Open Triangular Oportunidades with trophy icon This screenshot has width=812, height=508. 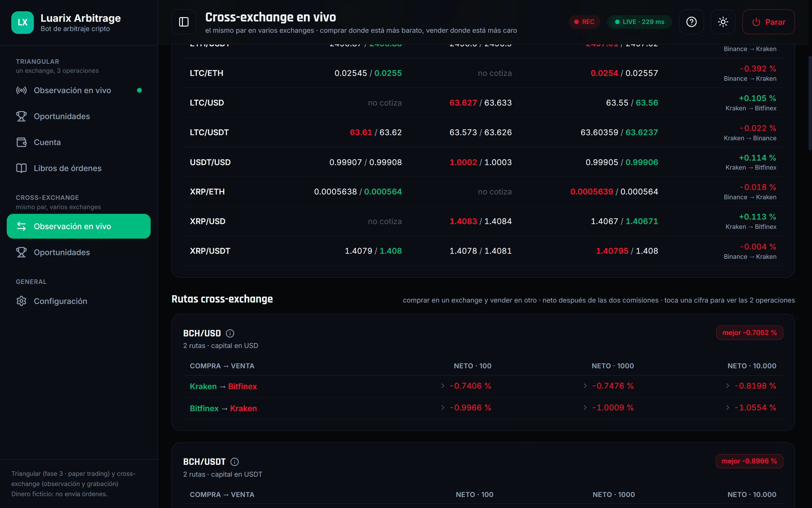pos(78,116)
